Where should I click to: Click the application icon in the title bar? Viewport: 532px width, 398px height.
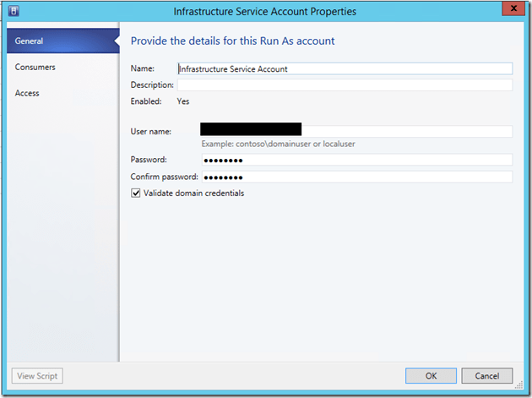[x=14, y=12]
